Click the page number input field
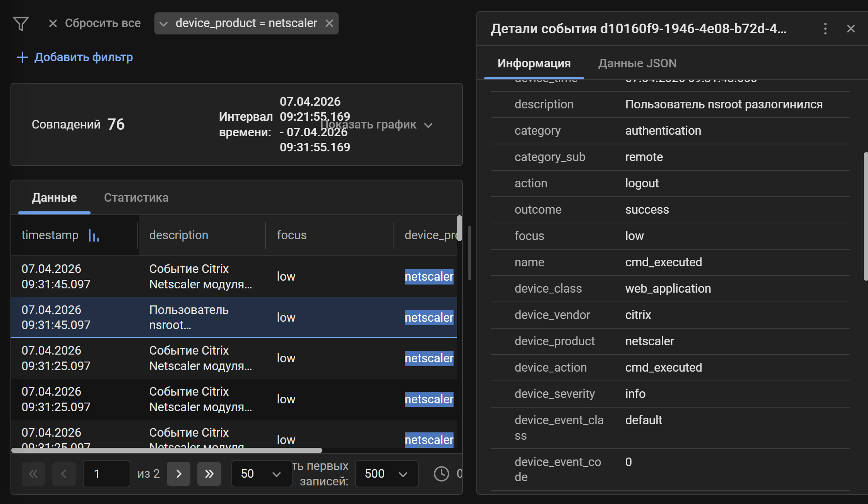Viewport: 868px width, 504px height. point(106,474)
